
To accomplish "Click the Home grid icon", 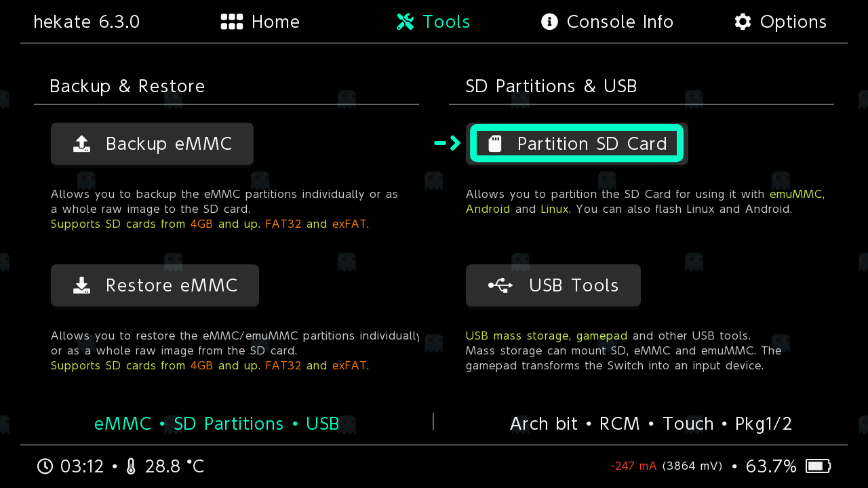I will [232, 22].
